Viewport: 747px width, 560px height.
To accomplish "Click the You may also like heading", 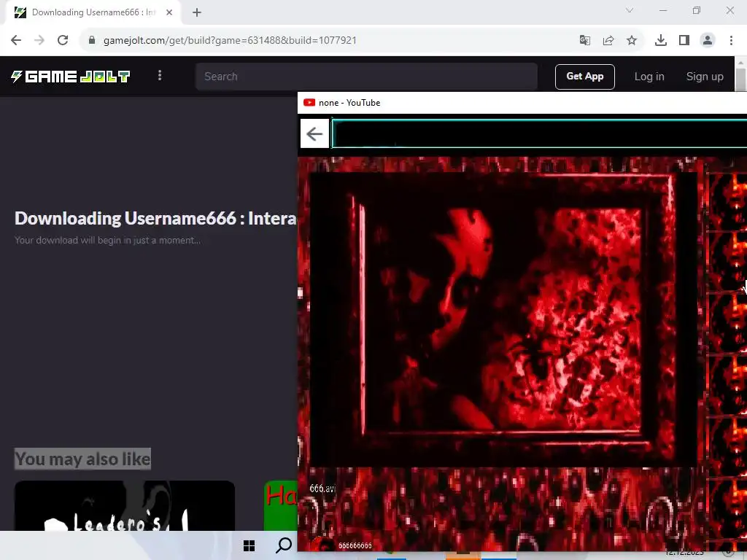I will coord(83,459).
